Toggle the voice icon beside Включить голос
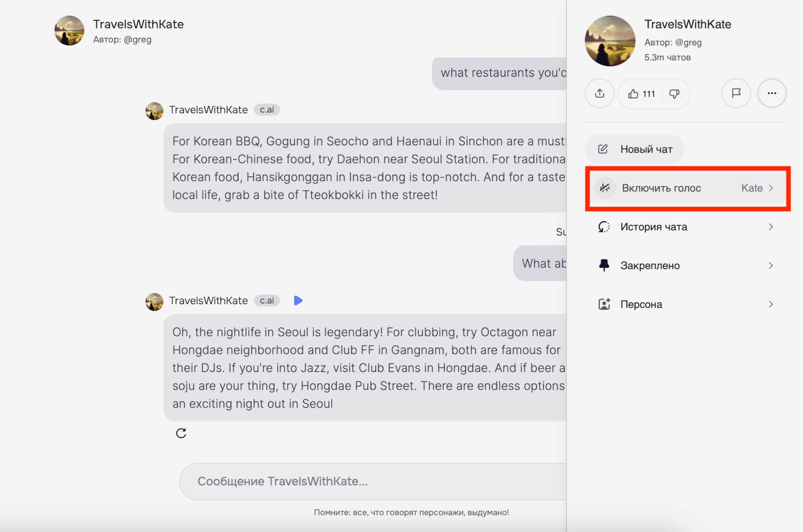 click(605, 188)
